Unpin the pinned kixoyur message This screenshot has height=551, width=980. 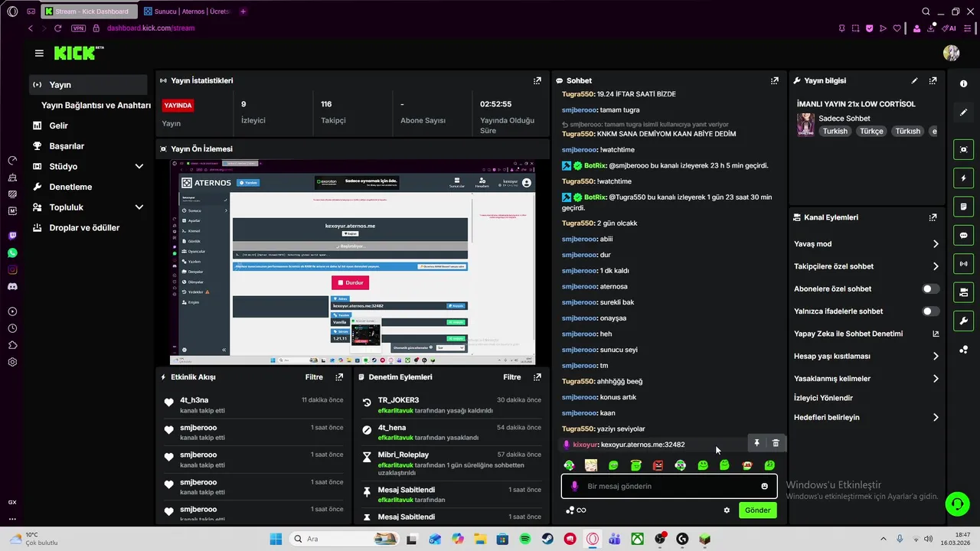tap(756, 443)
